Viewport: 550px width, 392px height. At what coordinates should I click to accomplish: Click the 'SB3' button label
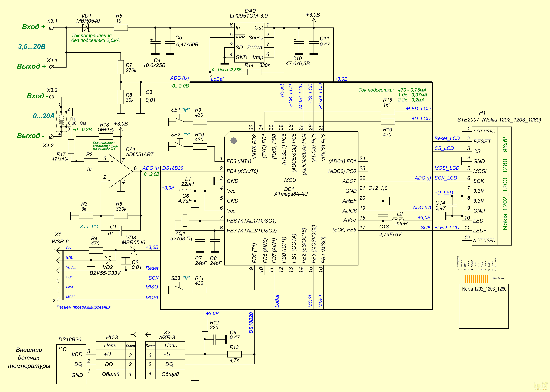point(176,278)
